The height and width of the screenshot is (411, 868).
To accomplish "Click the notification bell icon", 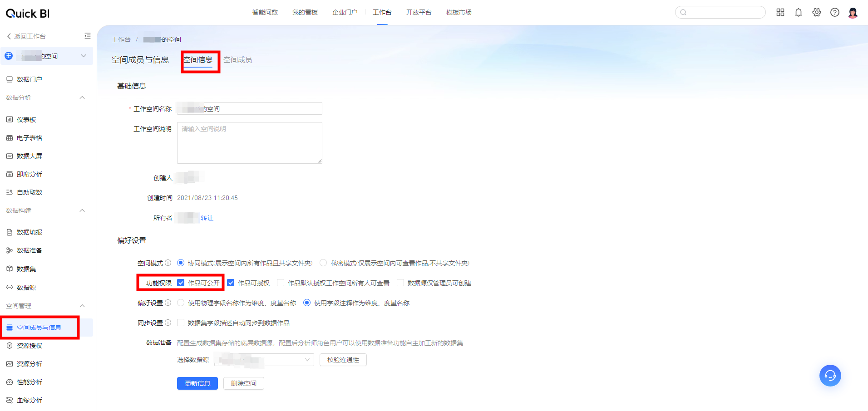I will pos(798,13).
